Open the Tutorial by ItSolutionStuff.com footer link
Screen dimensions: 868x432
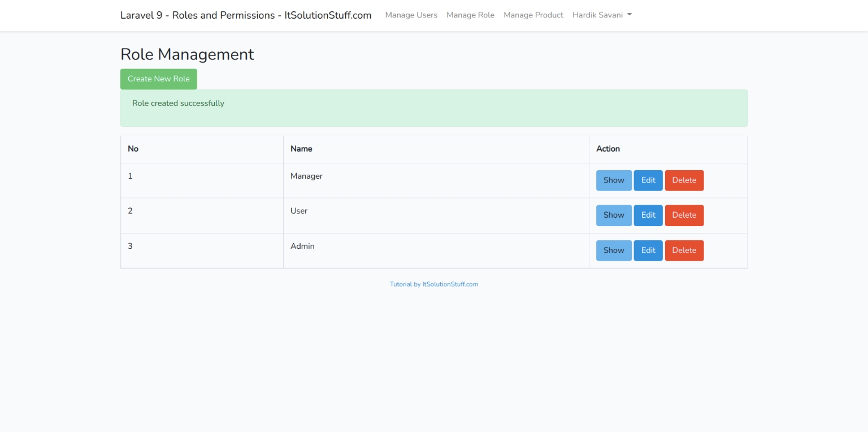pyautogui.click(x=433, y=284)
